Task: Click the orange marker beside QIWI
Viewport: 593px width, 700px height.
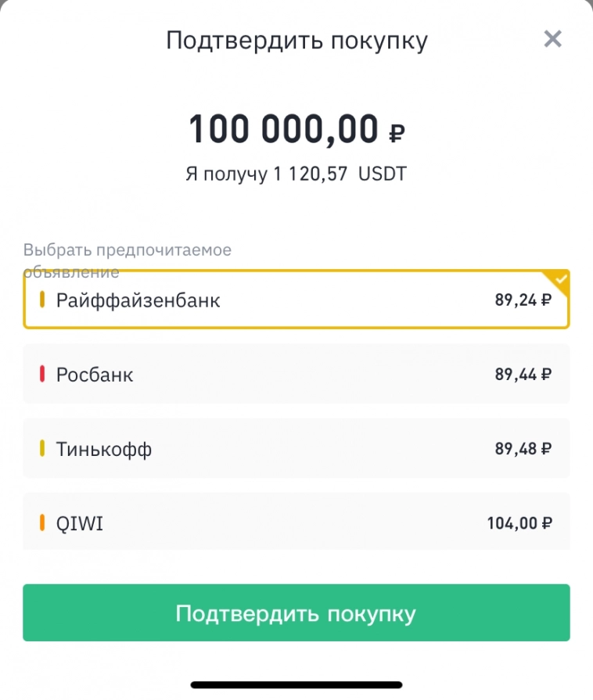Action: coord(42,522)
